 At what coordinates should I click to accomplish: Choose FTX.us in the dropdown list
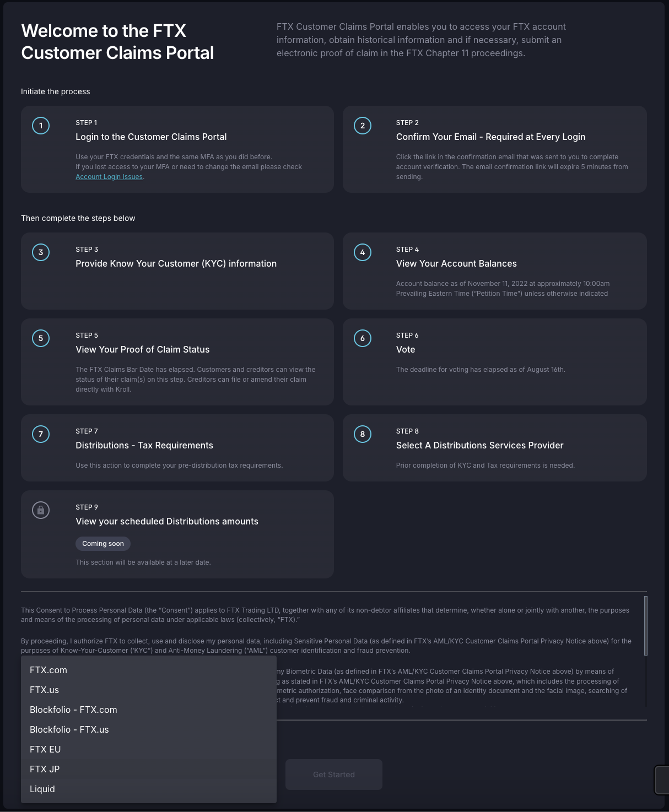click(44, 690)
